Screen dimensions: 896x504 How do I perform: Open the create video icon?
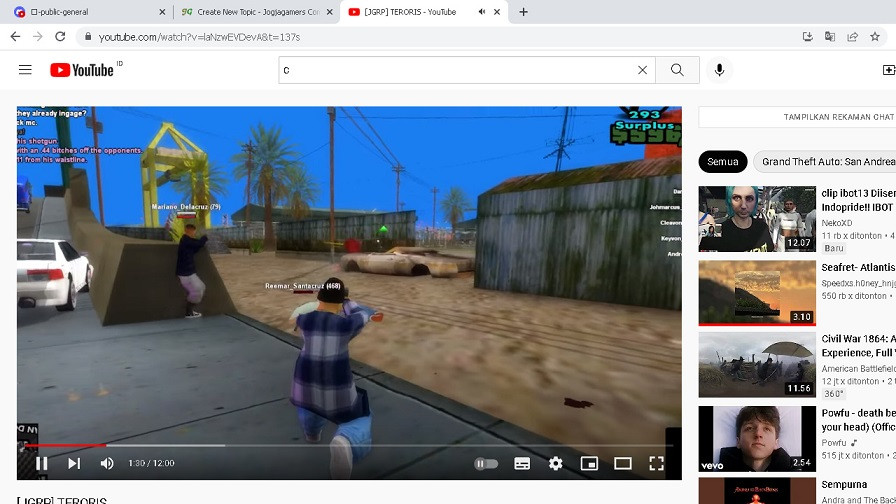coord(889,70)
